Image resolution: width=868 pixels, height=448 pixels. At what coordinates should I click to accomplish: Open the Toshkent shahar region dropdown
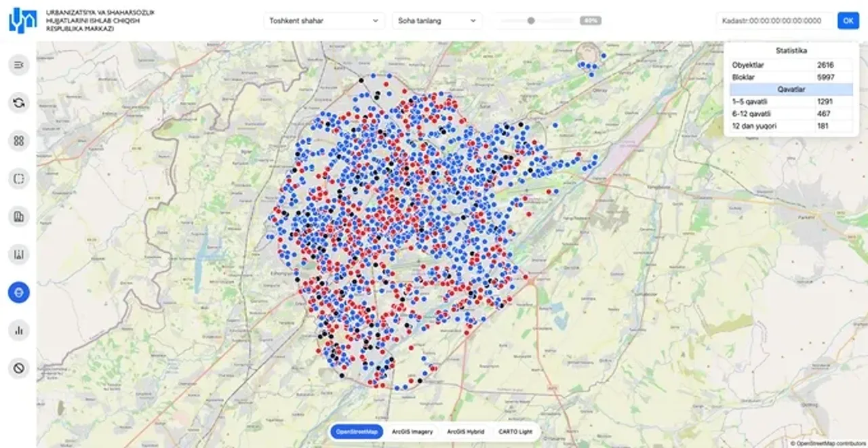pos(324,20)
